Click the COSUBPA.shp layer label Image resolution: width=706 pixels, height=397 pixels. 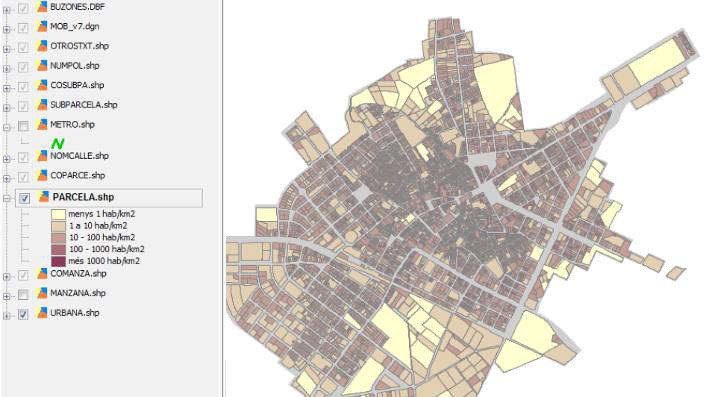click(x=77, y=85)
